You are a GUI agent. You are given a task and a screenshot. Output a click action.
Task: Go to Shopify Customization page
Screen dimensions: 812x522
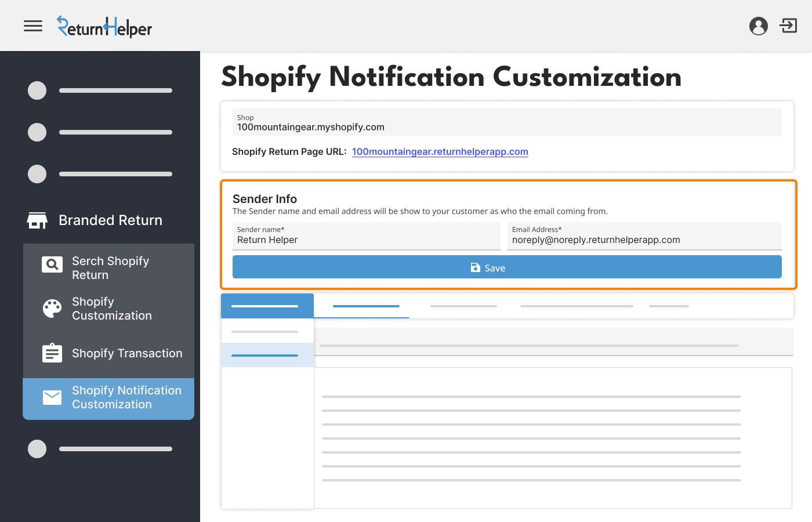108,309
